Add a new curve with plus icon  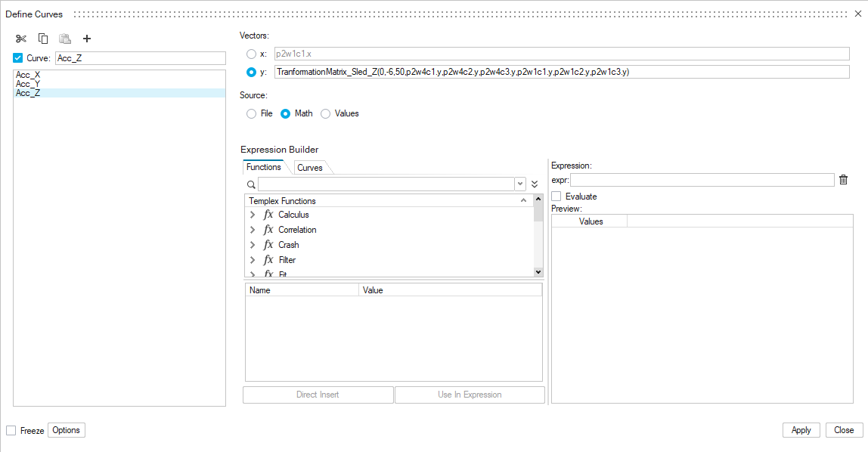(87, 39)
